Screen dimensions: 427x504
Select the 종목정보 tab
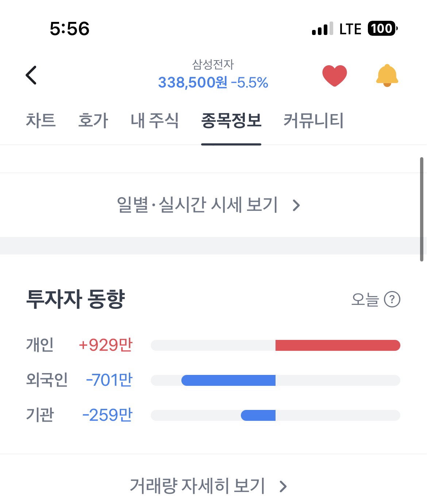231,120
